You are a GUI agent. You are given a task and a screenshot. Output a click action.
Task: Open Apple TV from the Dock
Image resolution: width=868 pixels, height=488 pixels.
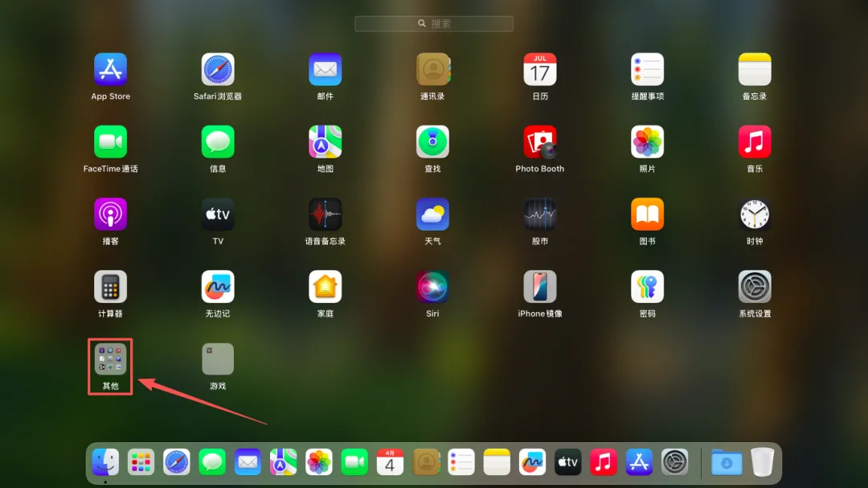click(x=568, y=462)
